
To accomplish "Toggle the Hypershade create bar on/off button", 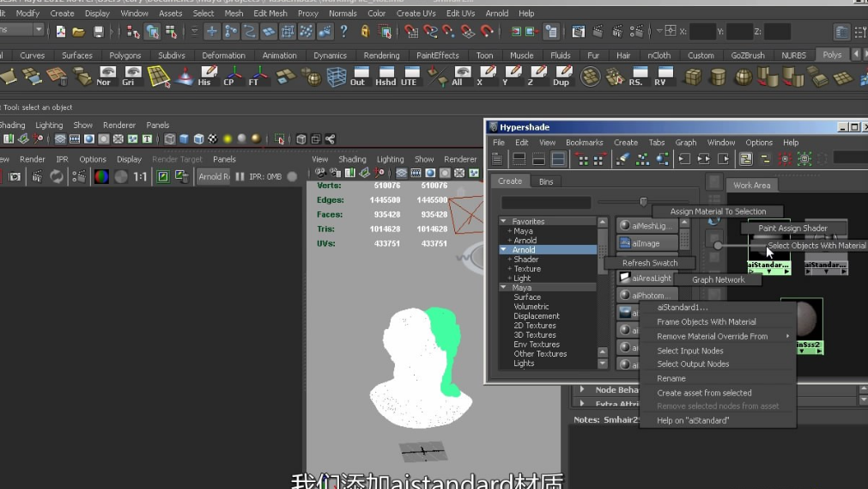I will [x=497, y=160].
